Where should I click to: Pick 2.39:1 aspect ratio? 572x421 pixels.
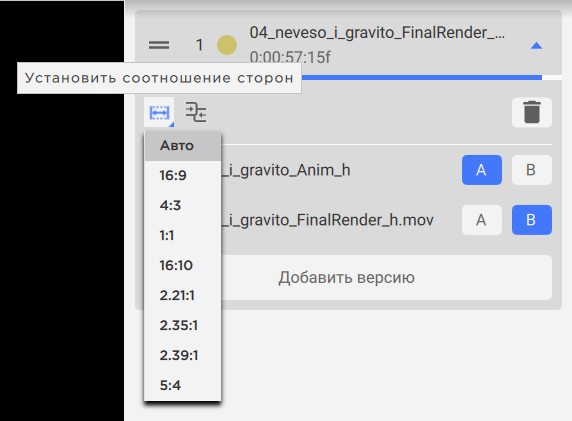[x=183, y=355]
